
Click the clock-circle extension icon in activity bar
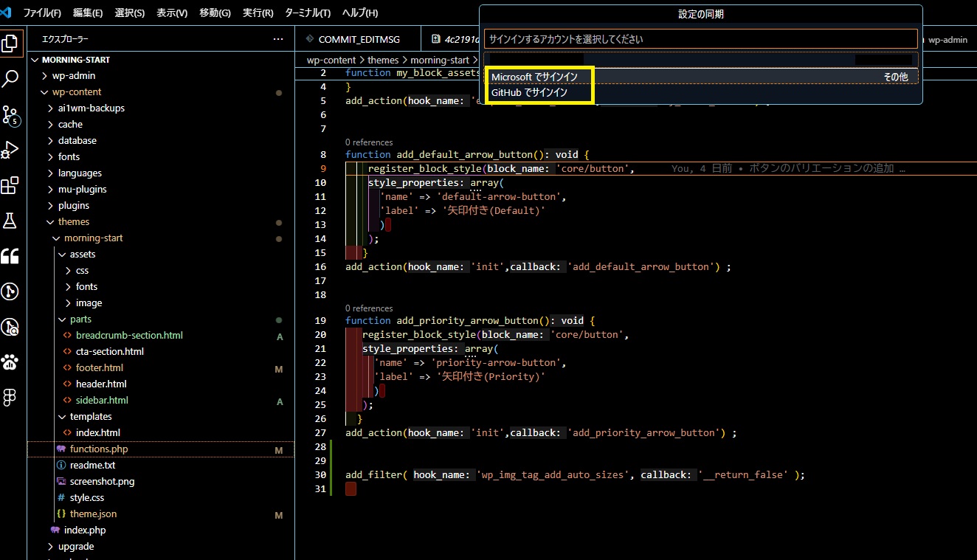(x=11, y=291)
